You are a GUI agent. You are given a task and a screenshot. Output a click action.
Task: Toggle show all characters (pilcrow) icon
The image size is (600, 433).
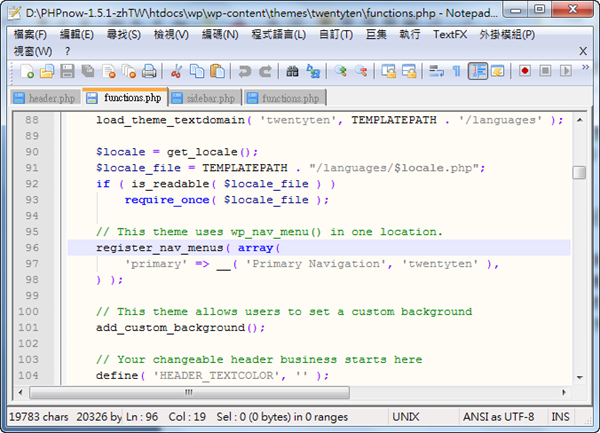pos(457,72)
